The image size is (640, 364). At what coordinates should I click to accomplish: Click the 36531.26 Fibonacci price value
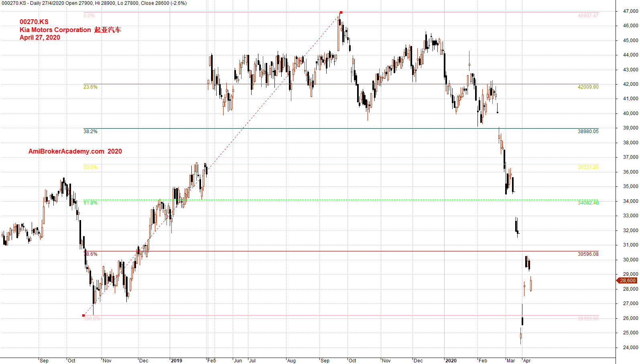click(588, 167)
